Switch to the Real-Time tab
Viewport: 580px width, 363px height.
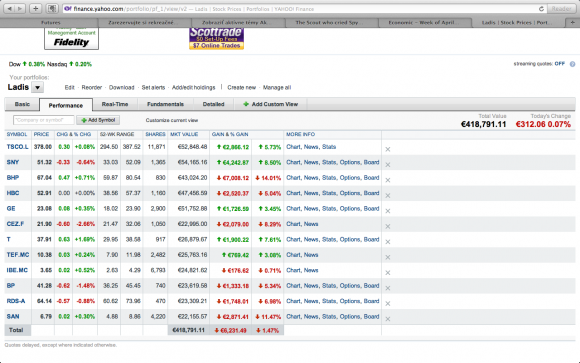(115, 104)
